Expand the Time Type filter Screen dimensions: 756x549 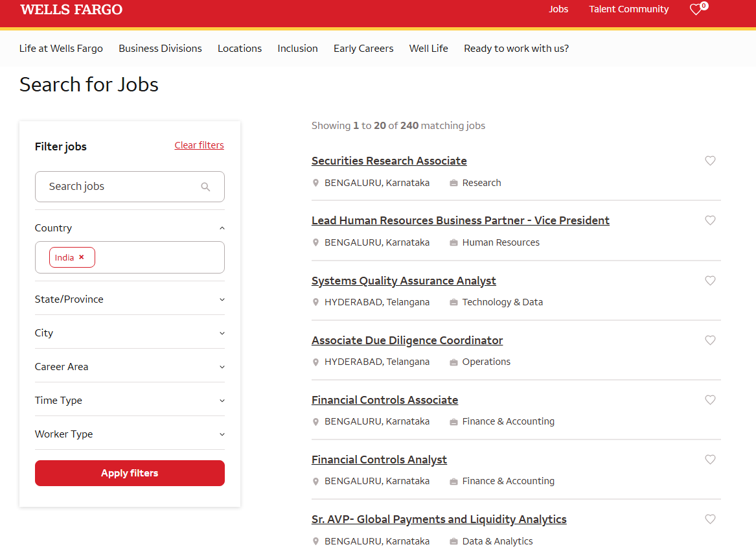130,401
